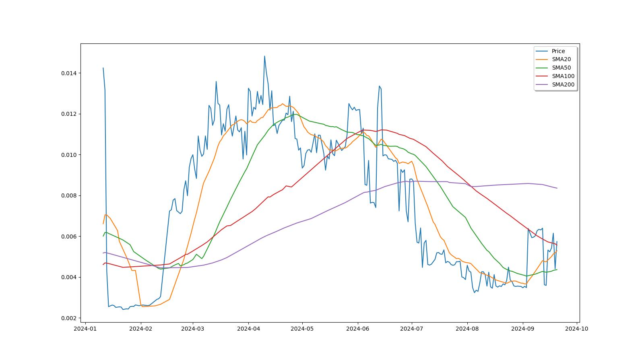
Task: Click the 2024-05 x-axis label
Action: click(x=302, y=329)
